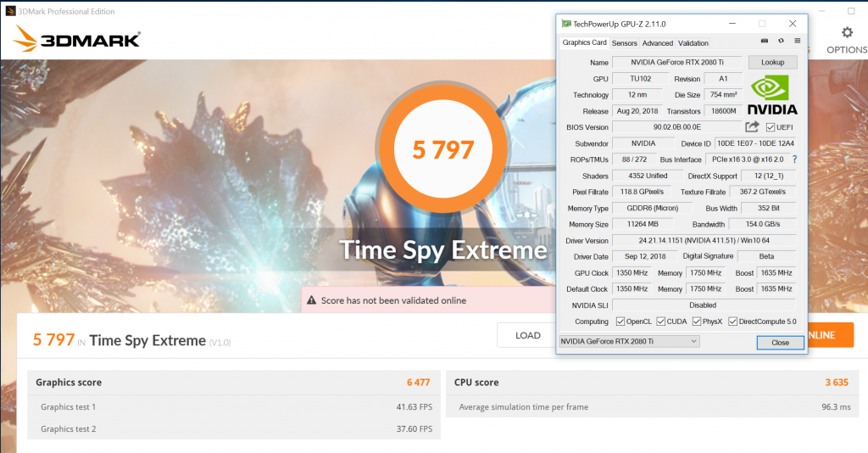Image resolution: width=868 pixels, height=453 pixels.
Task: Click Average simulation time per frame row
Action: click(x=651, y=406)
